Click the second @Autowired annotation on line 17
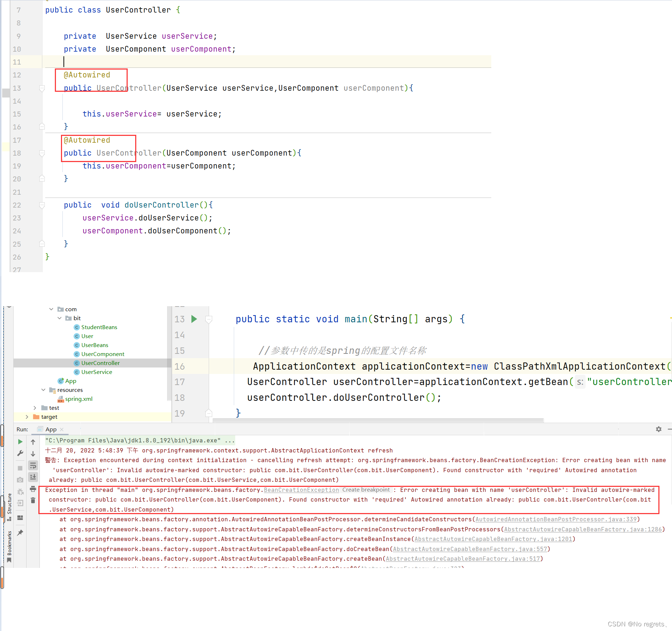The height and width of the screenshot is (631, 672). point(87,140)
